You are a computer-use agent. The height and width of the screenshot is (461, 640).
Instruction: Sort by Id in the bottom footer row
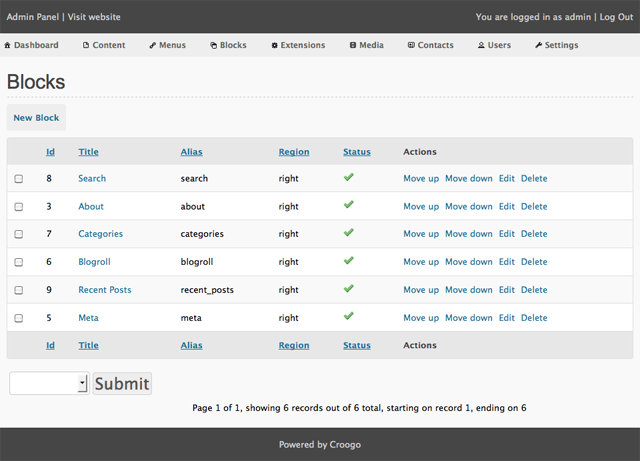pos(50,345)
